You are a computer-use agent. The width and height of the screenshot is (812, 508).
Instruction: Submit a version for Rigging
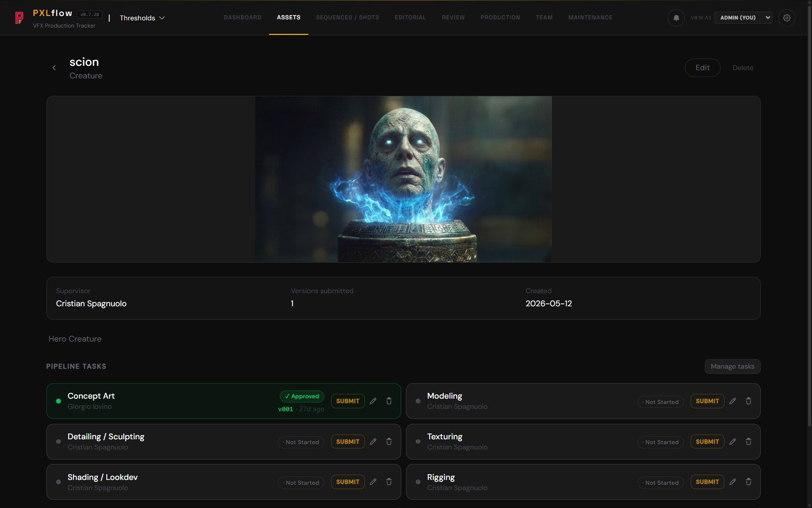point(708,482)
